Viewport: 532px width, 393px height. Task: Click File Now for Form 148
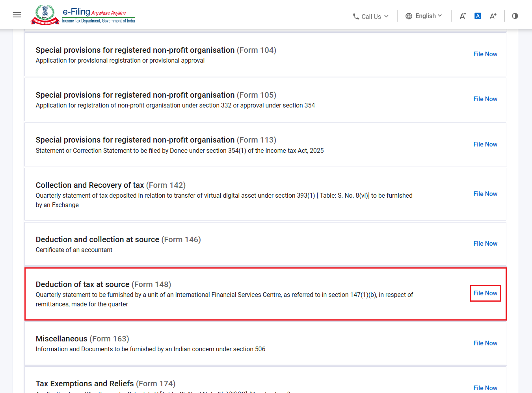tap(485, 293)
